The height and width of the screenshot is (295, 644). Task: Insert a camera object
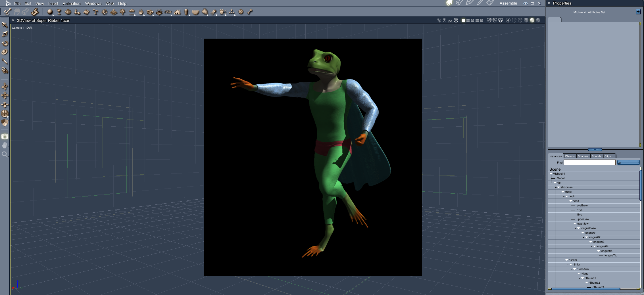point(223,12)
